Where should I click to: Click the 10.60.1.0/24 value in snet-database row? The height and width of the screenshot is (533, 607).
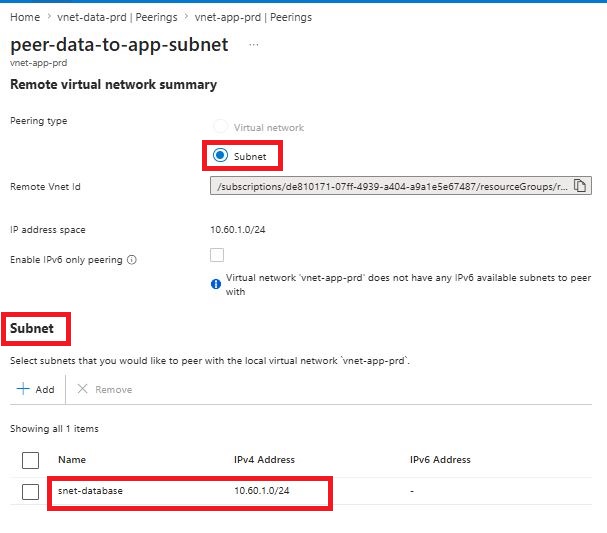pyautogui.click(x=262, y=491)
